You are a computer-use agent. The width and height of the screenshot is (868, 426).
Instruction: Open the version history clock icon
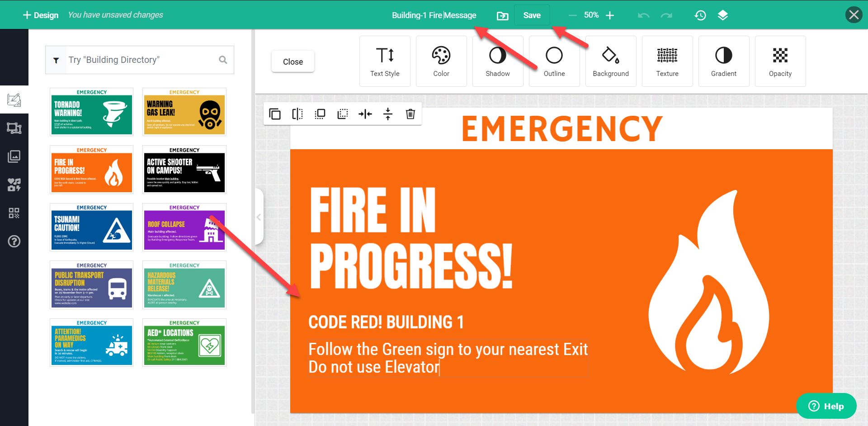pyautogui.click(x=700, y=15)
